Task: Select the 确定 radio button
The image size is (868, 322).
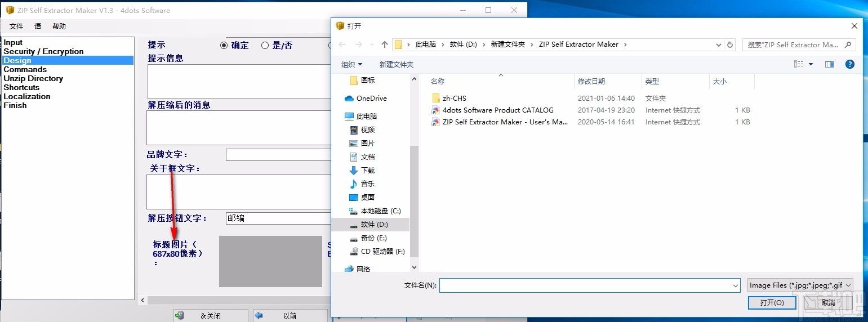Action: click(224, 46)
